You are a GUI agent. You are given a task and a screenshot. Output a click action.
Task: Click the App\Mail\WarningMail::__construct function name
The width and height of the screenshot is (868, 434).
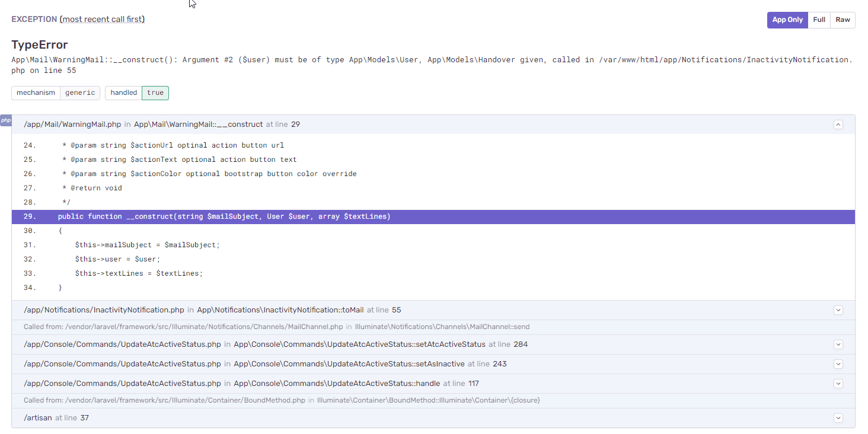pos(198,125)
